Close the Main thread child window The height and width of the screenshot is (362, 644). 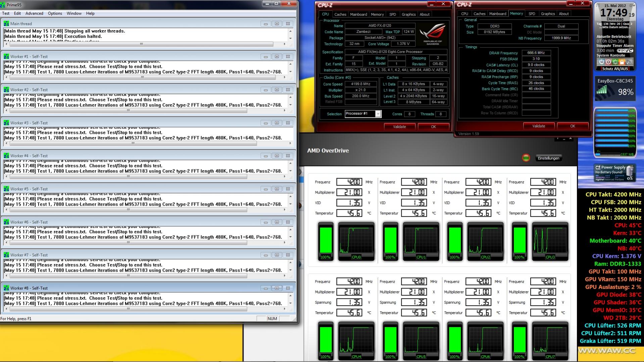tap(288, 24)
